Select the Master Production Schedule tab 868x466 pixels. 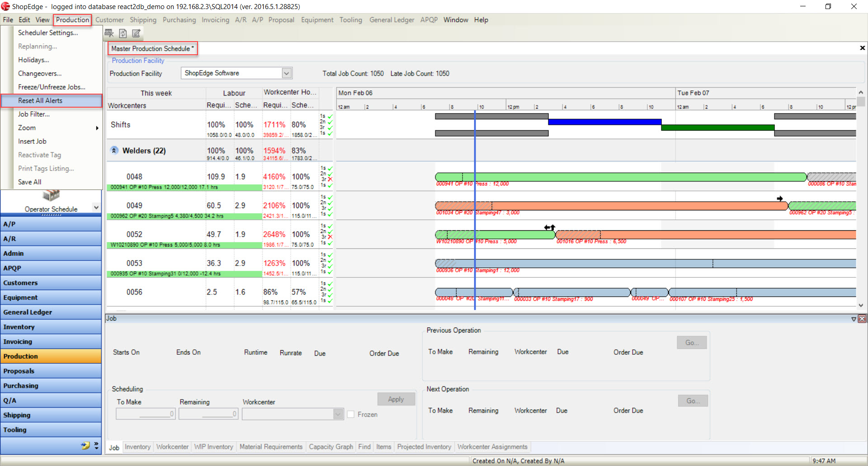152,48
